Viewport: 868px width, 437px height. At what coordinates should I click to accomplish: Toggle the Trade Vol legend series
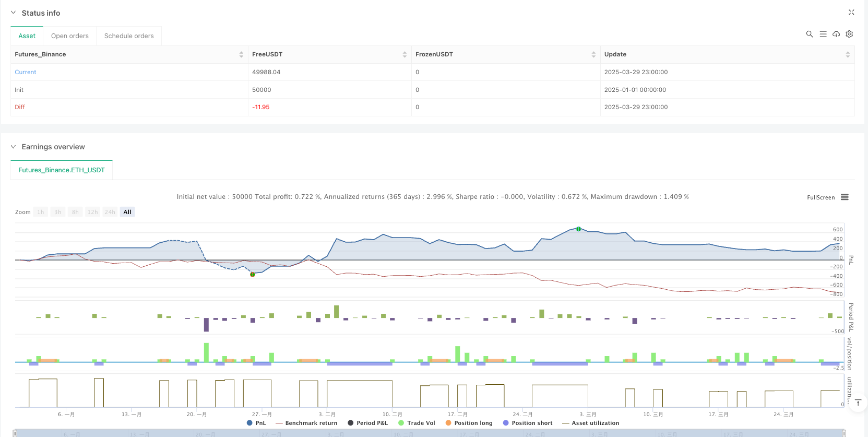(417, 423)
